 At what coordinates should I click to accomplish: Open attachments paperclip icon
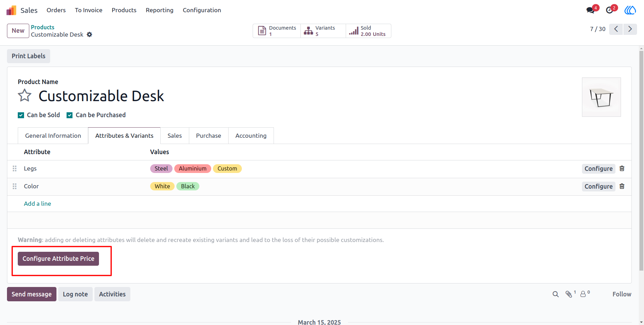tap(569, 294)
